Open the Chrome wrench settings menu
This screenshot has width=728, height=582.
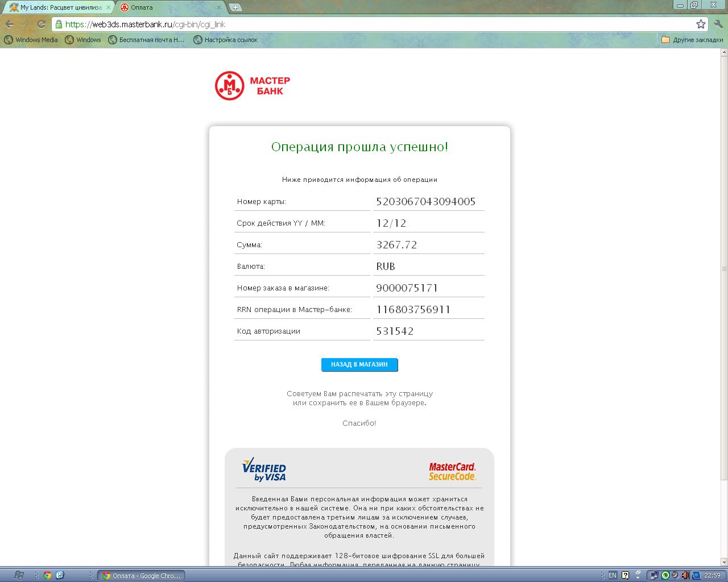point(718,24)
